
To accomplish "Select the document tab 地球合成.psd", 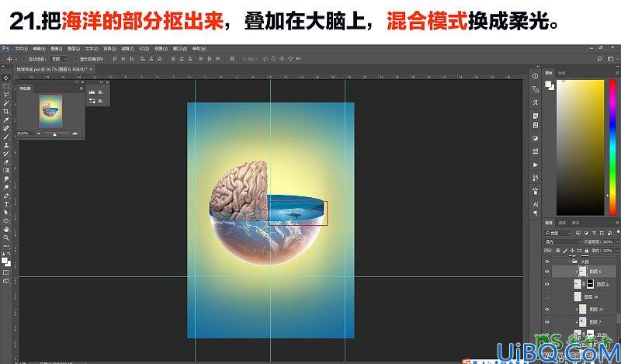I will (53, 69).
